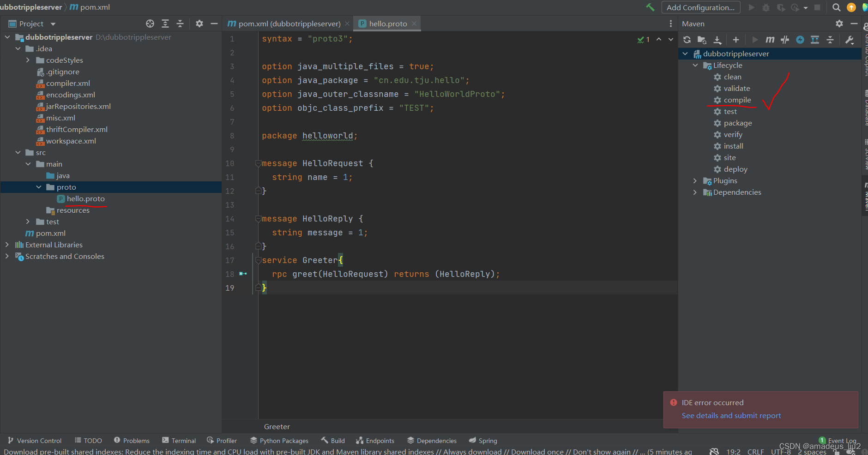This screenshot has width=868, height=455.
Task: Generate sources and update folders icon
Action: pos(702,40)
